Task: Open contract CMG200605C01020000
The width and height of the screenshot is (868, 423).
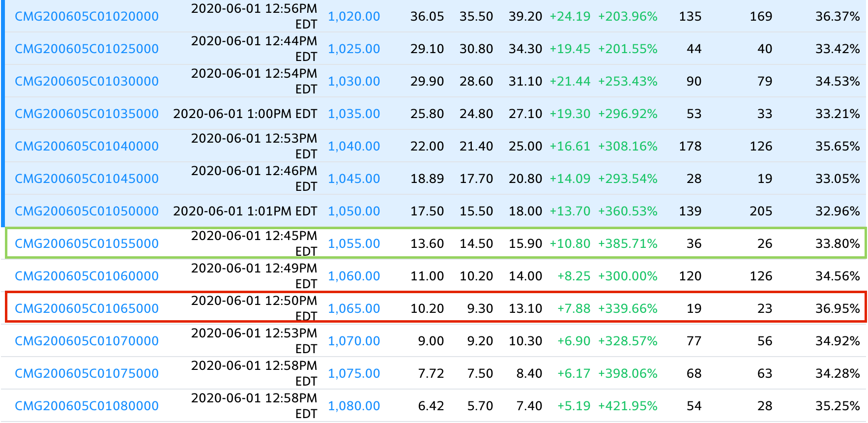Action: 87,16
